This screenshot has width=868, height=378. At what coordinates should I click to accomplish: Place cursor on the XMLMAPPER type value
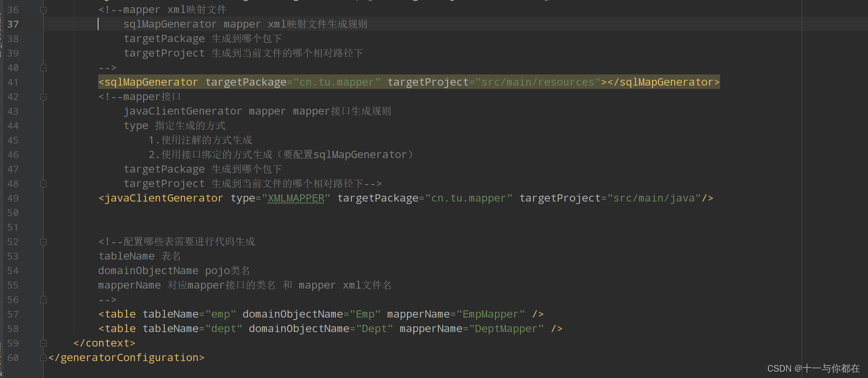(x=296, y=198)
